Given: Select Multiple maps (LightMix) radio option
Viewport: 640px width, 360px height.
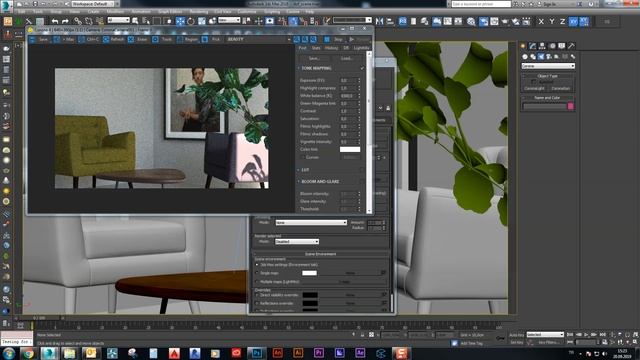Looking at the screenshot, I should [x=257, y=282].
